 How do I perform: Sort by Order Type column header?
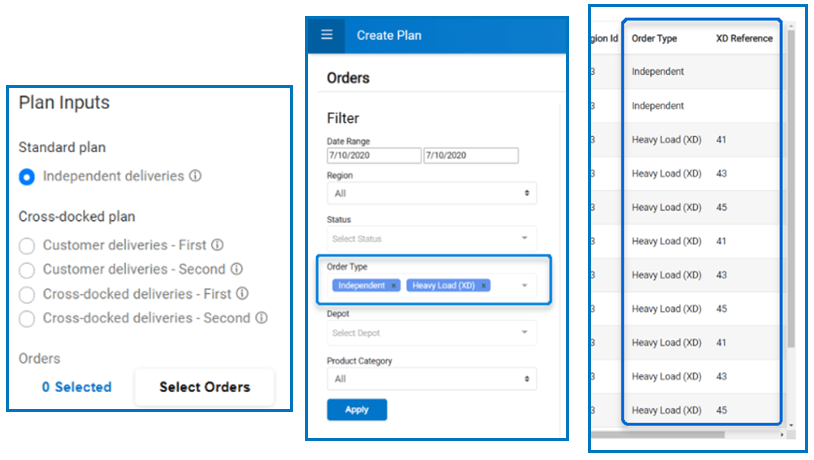[654, 38]
